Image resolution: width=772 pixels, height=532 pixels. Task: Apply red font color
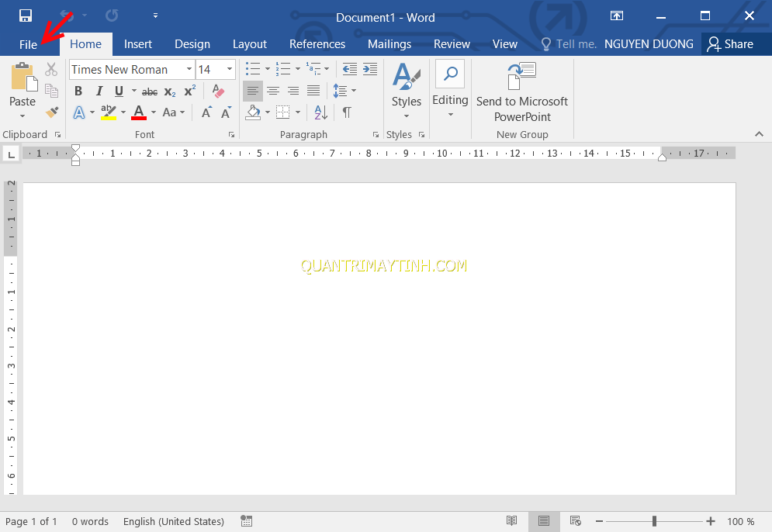pos(139,112)
